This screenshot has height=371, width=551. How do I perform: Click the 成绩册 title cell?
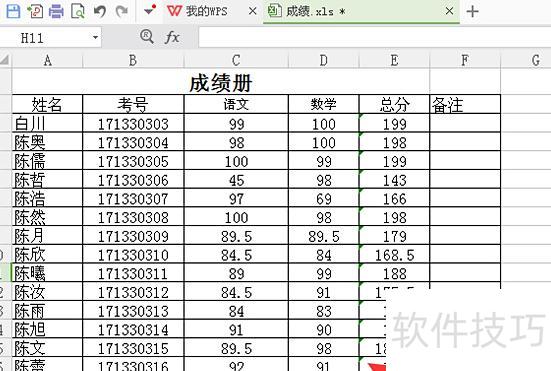pos(221,82)
